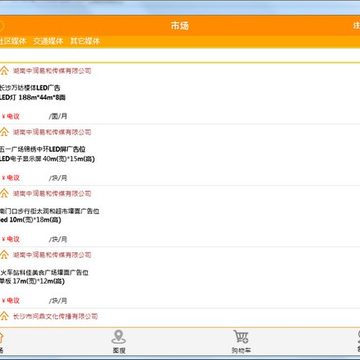The height and width of the screenshot is (360, 360).
Task: Click house icon above 五一广场 LED屏 listing
Action: 4,132
